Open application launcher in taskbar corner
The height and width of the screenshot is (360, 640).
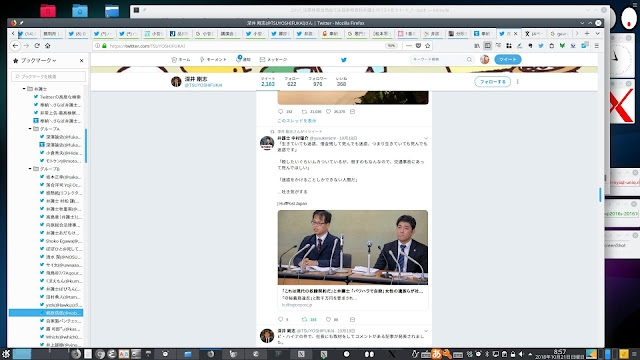[6, 354]
